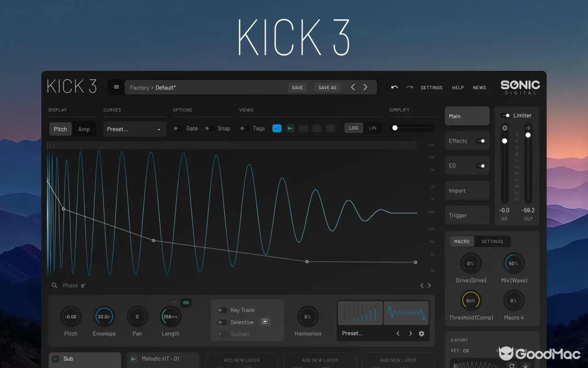
Task: Click the Limiter OUT fader handle
Action: coord(528,135)
